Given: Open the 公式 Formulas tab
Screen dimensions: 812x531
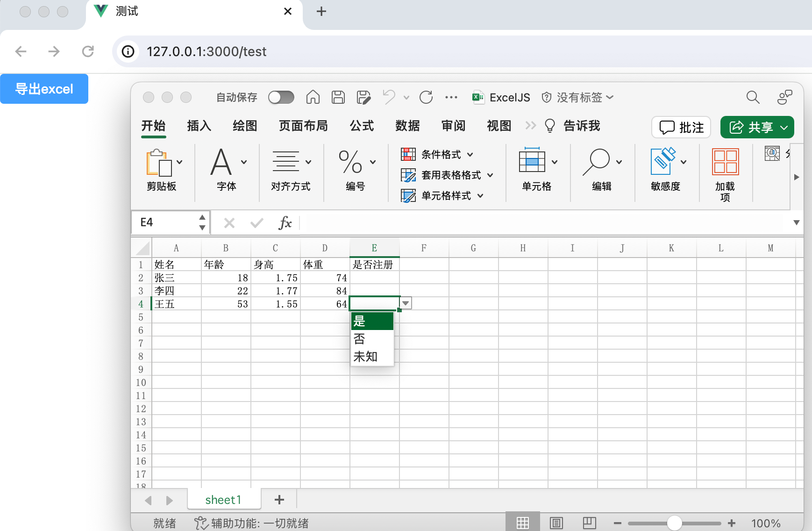Looking at the screenshot, I should coord(362,126).
